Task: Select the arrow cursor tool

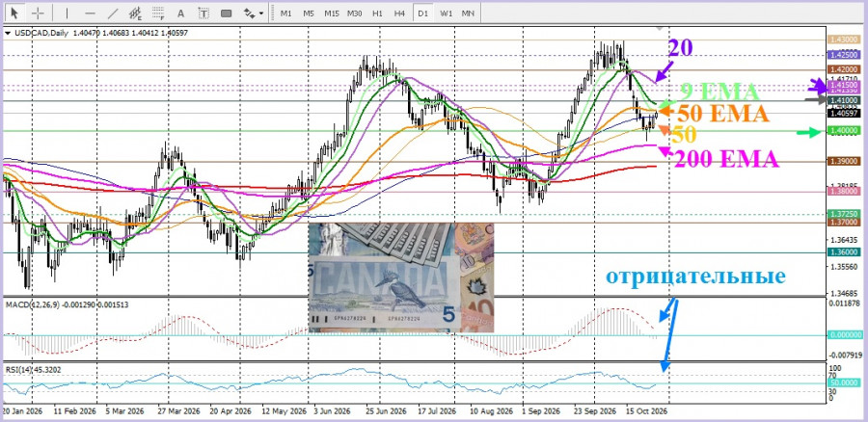Action: (x=14, y=13)
